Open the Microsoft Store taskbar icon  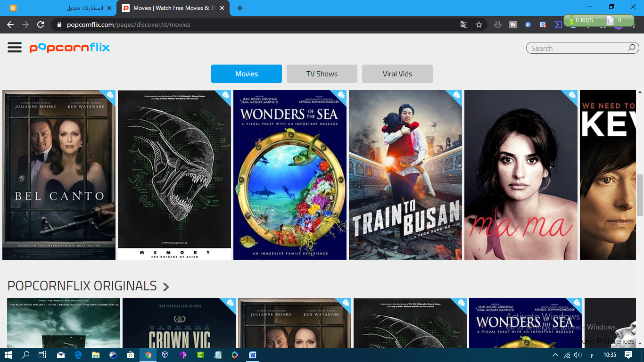[131, 355]
